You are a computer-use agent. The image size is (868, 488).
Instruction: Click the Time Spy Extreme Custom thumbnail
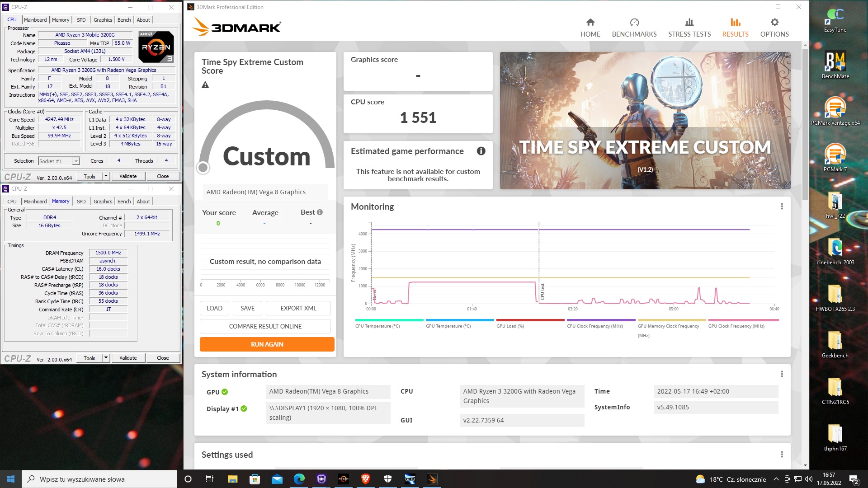[x=645, y=121]
